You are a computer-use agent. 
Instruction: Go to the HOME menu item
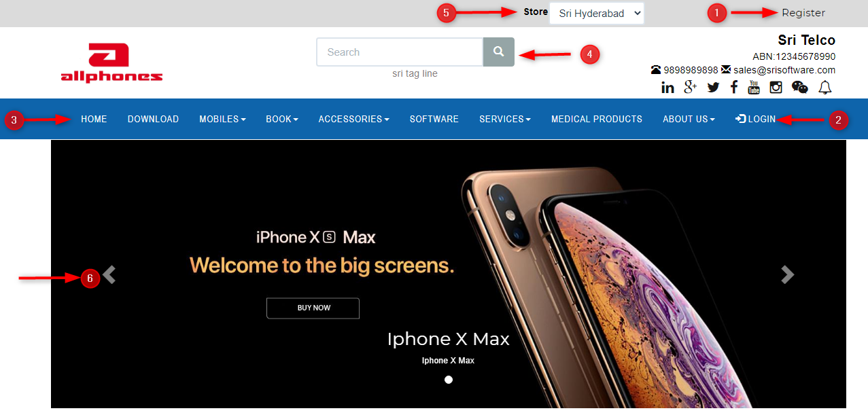tap(94, 119)
